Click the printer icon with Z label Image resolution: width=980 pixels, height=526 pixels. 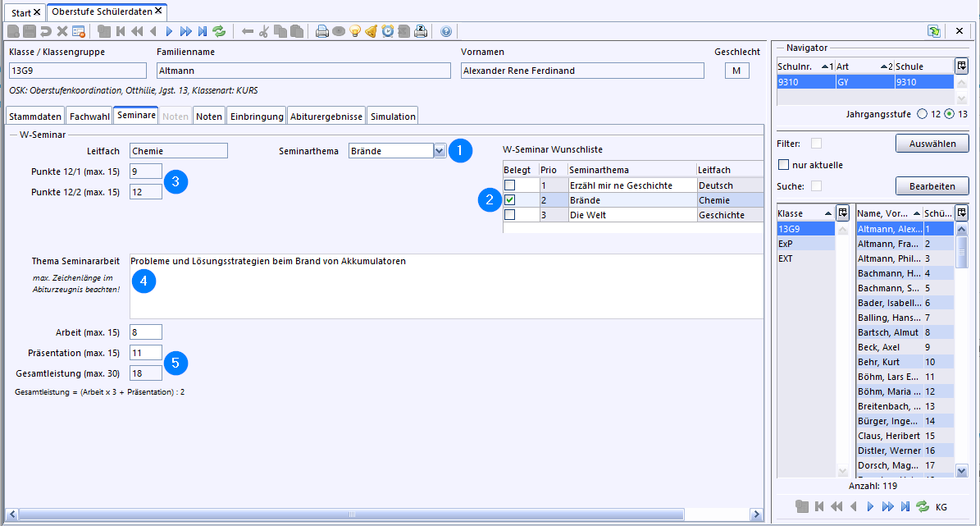421,31
